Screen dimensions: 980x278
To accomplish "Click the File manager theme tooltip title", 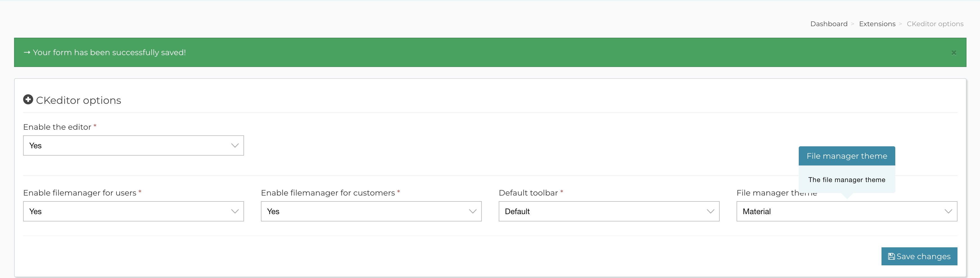I will click(847, 156).
